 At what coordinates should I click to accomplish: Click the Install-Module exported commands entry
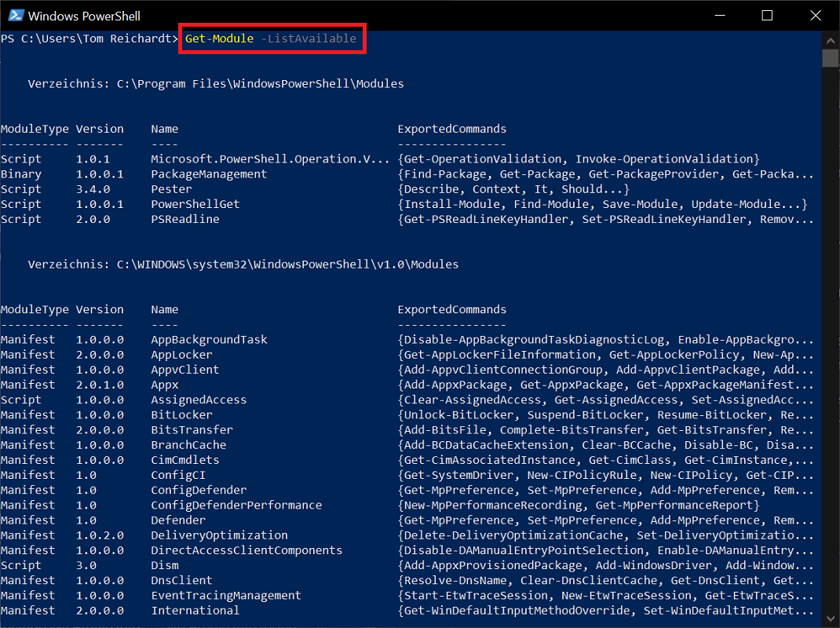point(603,204)
